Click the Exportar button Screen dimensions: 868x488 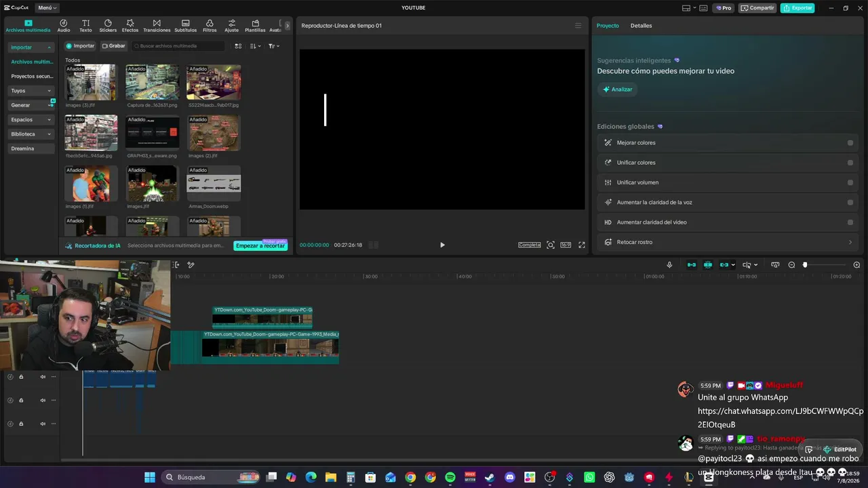point(797,8)
